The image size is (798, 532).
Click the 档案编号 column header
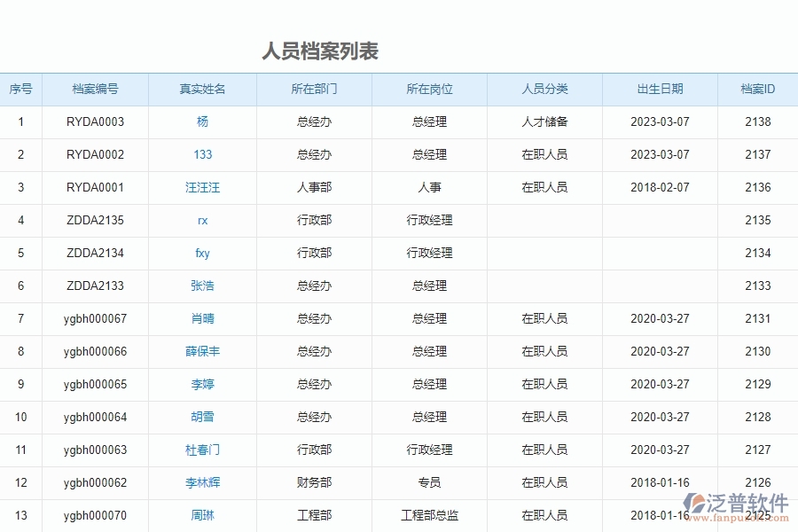pyautogui.click(x=94, y=90)
